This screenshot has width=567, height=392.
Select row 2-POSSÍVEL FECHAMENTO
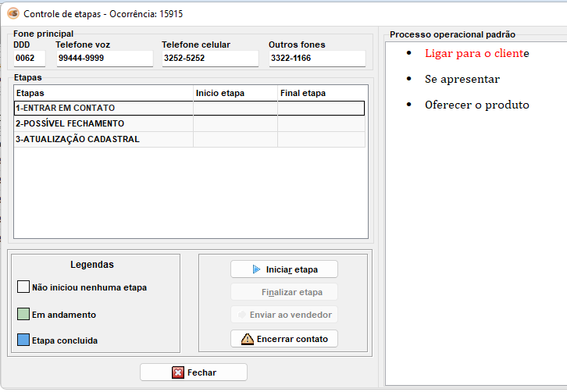[x=103, y=124]
